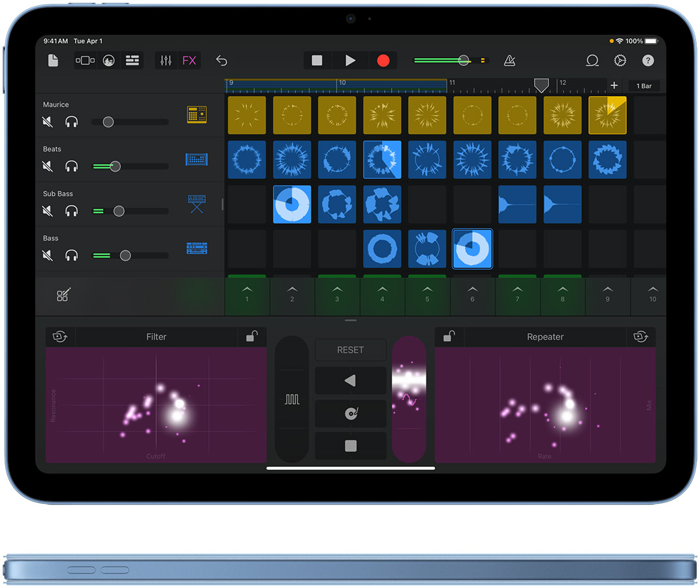
Task: Open the 1 Bar quantize menu
Action: point(644,86)
